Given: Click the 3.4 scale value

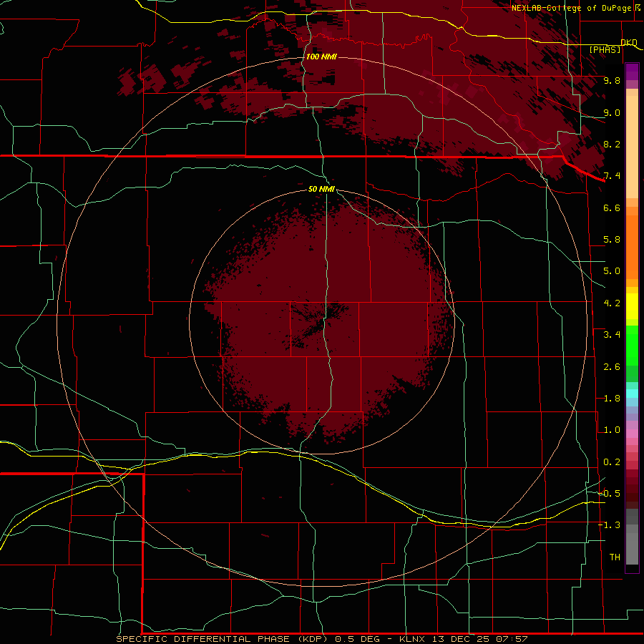Looking at the screenshot, I should pyautogui.click(x=612, y=335).
